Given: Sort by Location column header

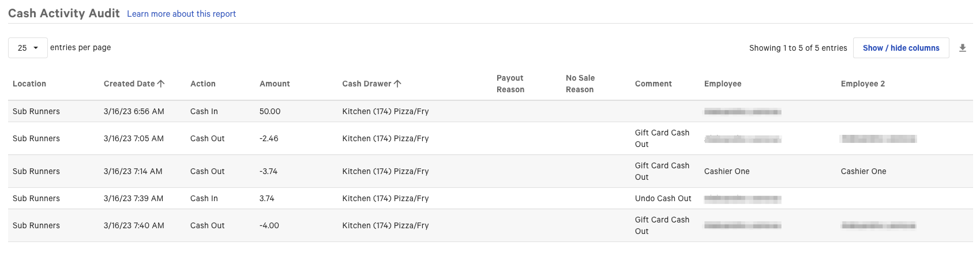Looking at the screenshot, I should 29,84.
